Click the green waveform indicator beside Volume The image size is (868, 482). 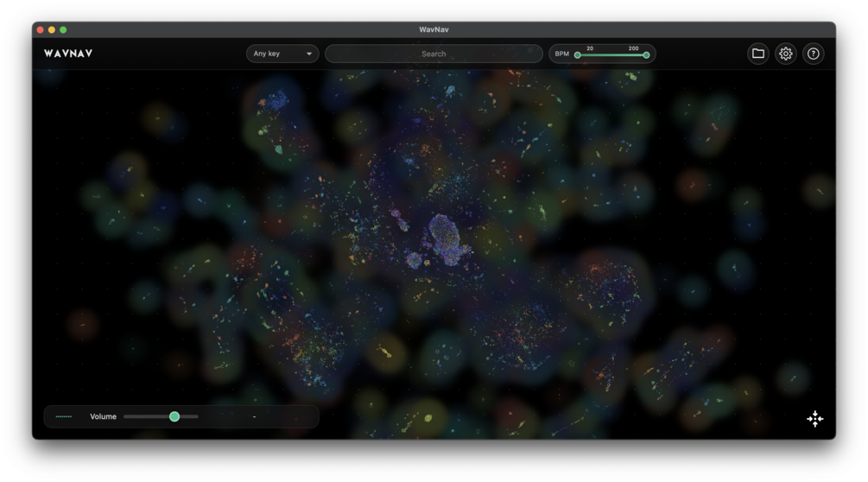tap(64, 416)
